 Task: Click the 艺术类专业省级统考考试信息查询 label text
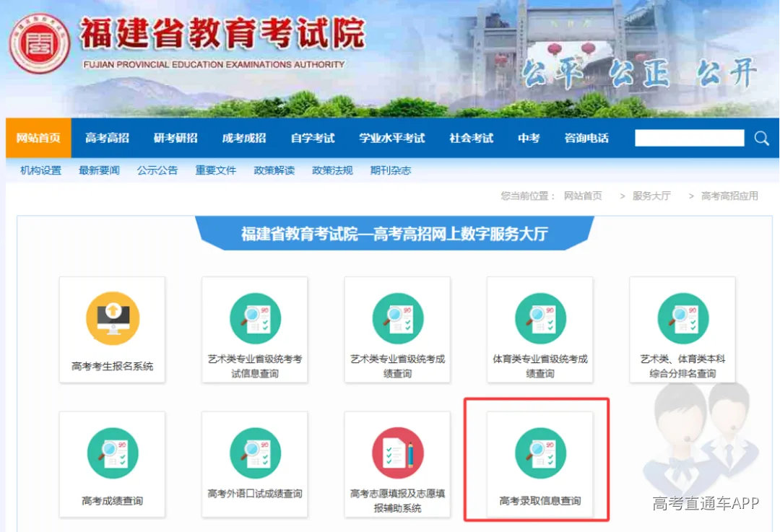(255, 367)
